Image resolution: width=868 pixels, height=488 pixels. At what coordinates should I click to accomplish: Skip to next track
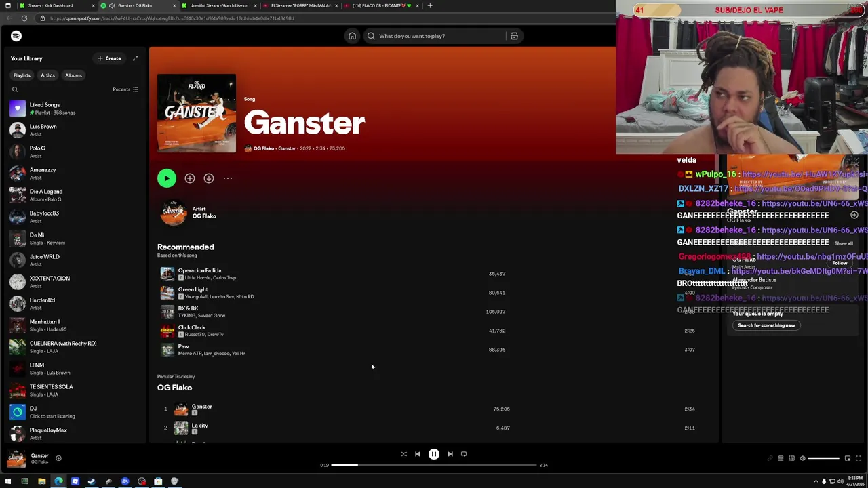450,454
